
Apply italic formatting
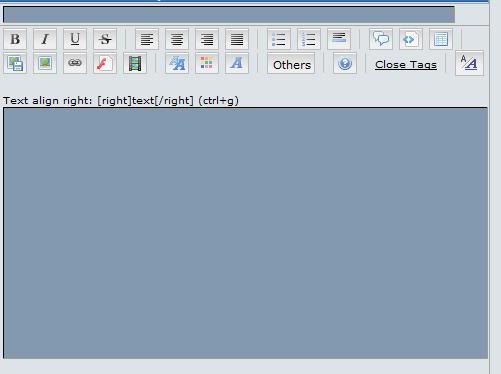[x=45, y=39]
